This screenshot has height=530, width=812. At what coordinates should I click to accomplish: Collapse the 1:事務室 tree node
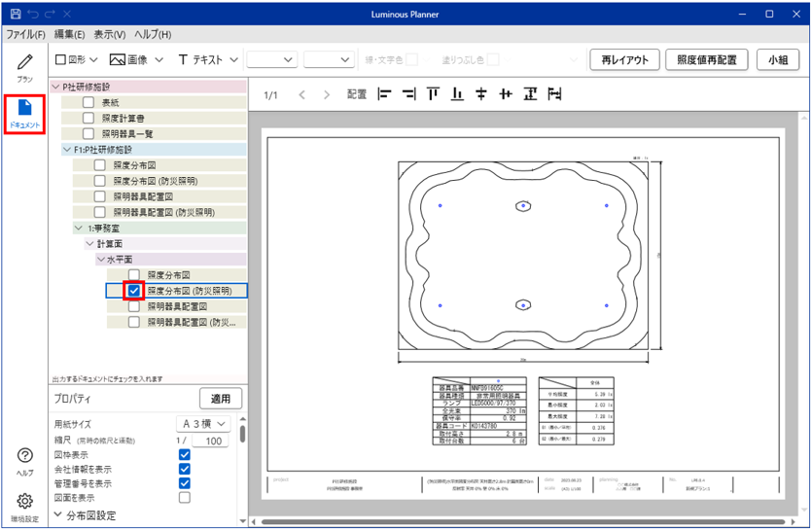tap(78, 228)
